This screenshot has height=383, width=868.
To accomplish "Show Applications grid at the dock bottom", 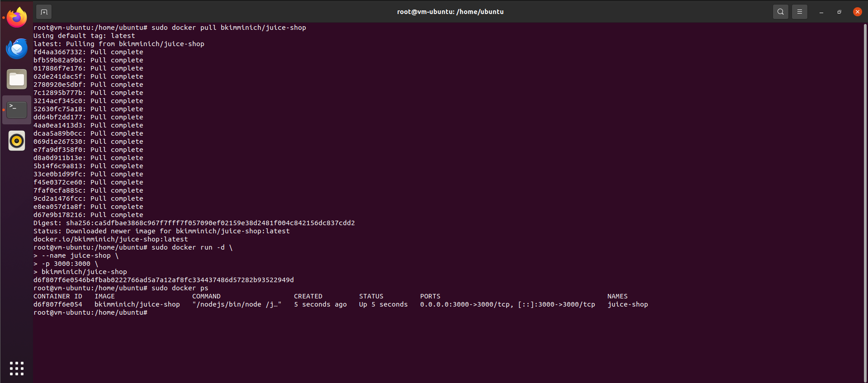I will (x=17, y=368).
